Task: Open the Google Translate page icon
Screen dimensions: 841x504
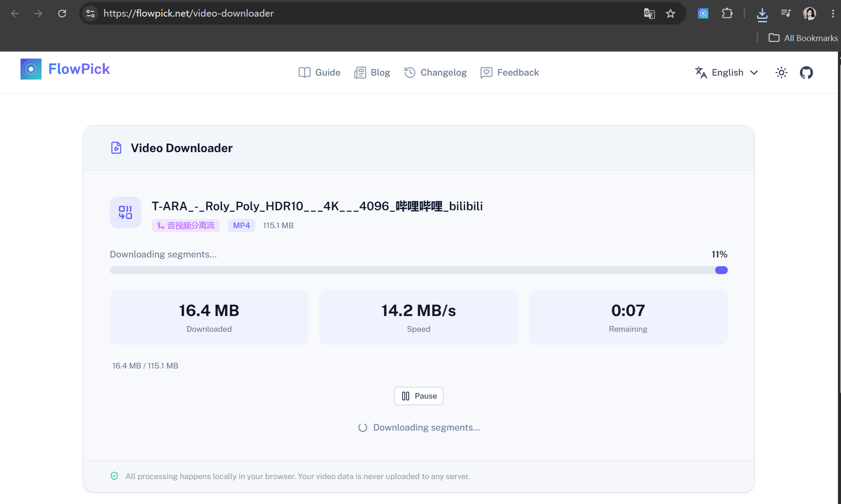Action: pos(650,14)
